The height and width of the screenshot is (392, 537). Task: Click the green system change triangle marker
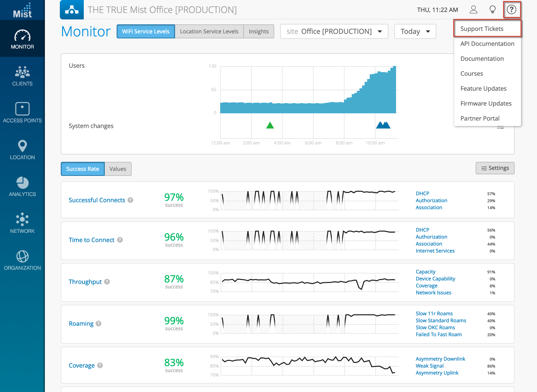[270, 125]
